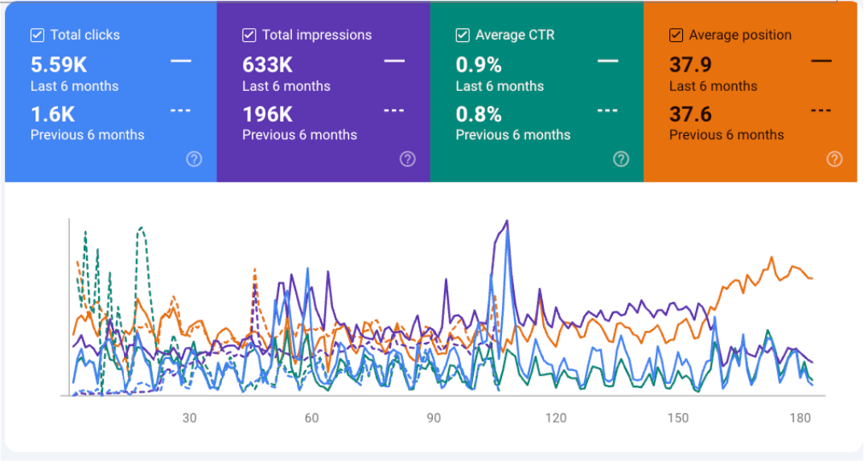Click dashed line legend beside 0.8% CTR

pos(608,110)
